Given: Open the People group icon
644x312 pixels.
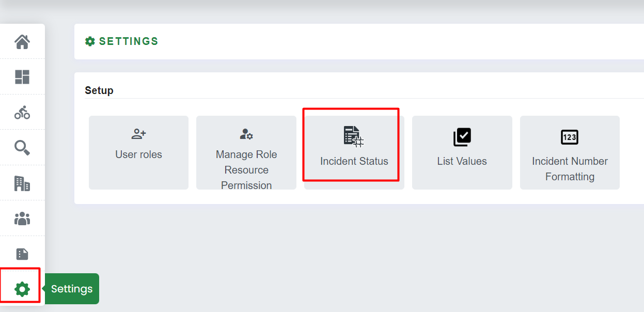Looking at the screenshot, I should pyautogui.click(x=22, y=218).
